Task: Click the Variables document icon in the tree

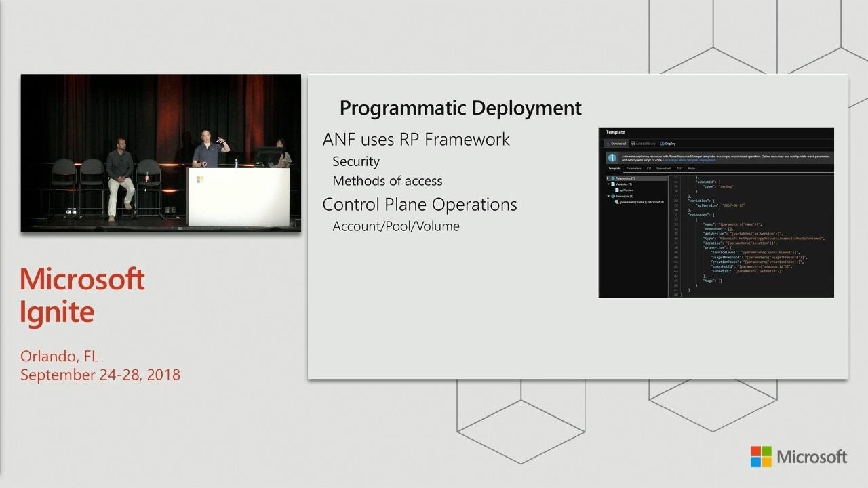Action: 613,184
